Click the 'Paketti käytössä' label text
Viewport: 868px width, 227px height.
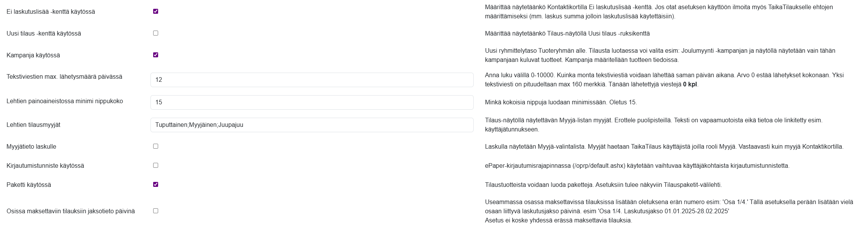pos(29,185)
